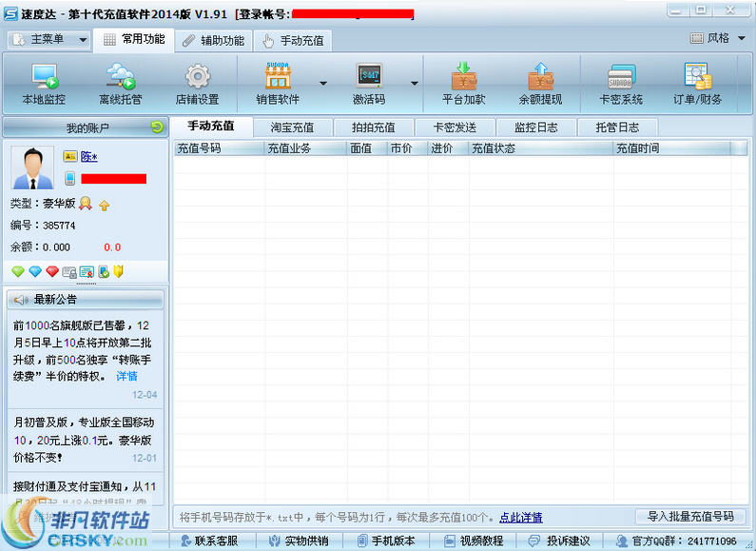This screenshot has width=756, height=551.
Task: Sort by 充值状态 column header
Action: coord(541,148)
